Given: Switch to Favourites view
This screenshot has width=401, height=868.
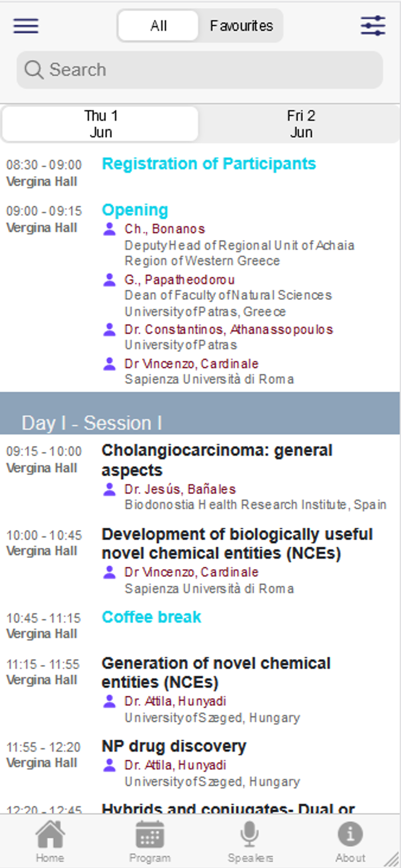Looking at the screenshot, I should tap(241, 26).
